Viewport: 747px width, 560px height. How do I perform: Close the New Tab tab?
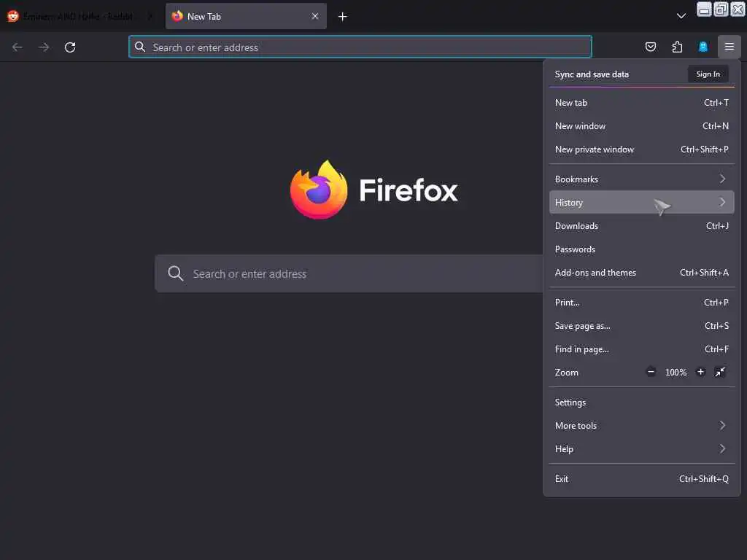[x=315, y=16]
